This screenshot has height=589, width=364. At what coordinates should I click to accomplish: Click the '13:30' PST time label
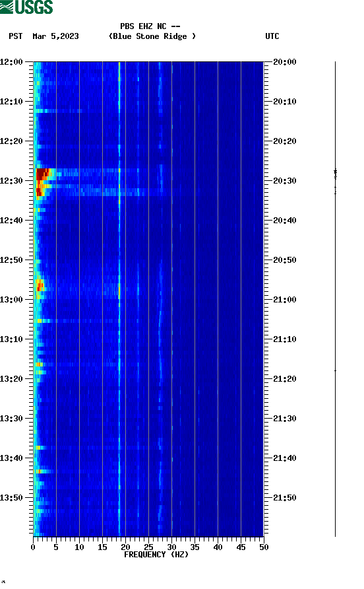tap(11, 419)
